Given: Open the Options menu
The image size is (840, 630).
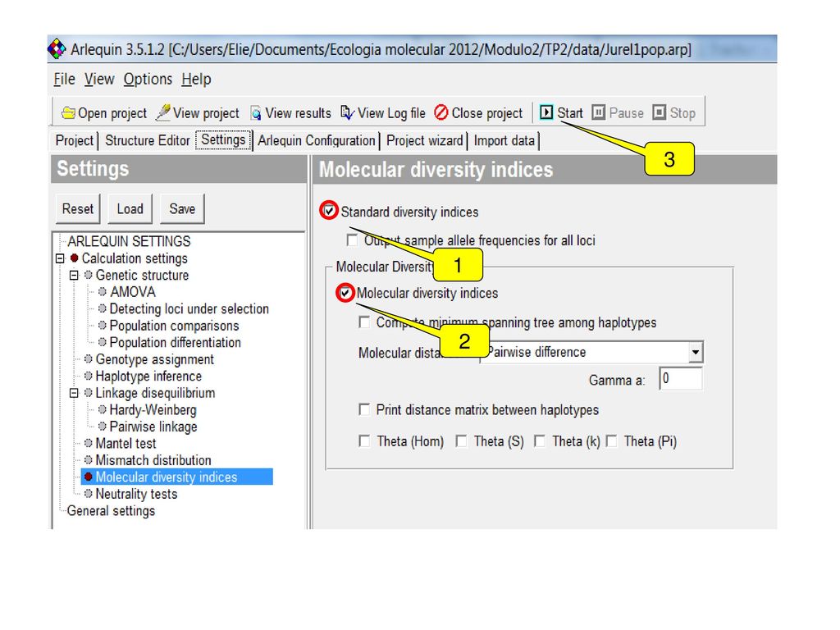Looking at the screenshot, I should tap(148, 80).
